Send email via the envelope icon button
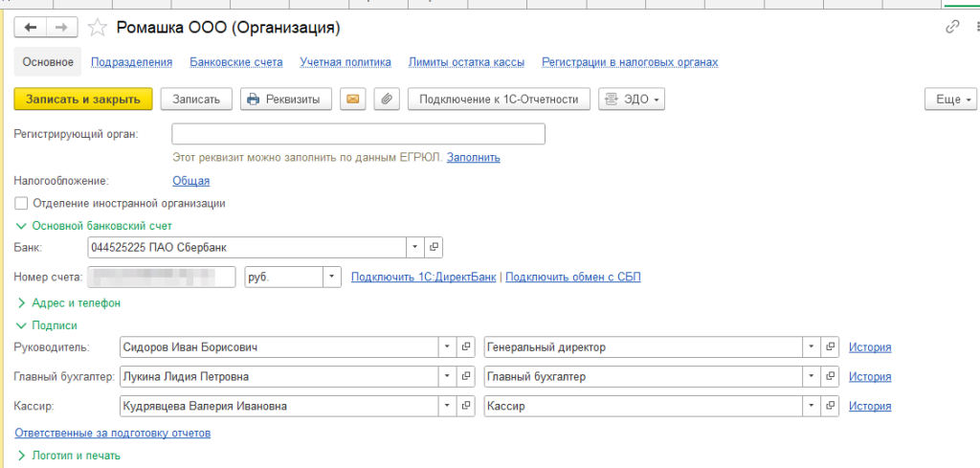This screenshot has width=980, height=468. 353,100
